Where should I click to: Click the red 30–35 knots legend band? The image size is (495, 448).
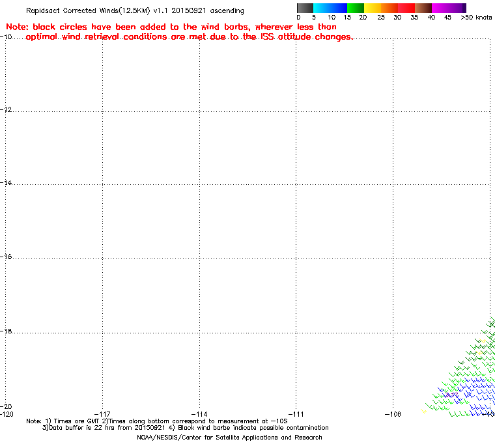tap(406, 8)
